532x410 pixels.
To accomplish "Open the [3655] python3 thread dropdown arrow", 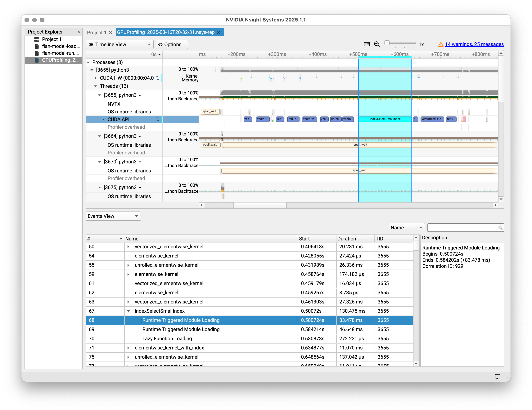I will [x=140, y=96].
